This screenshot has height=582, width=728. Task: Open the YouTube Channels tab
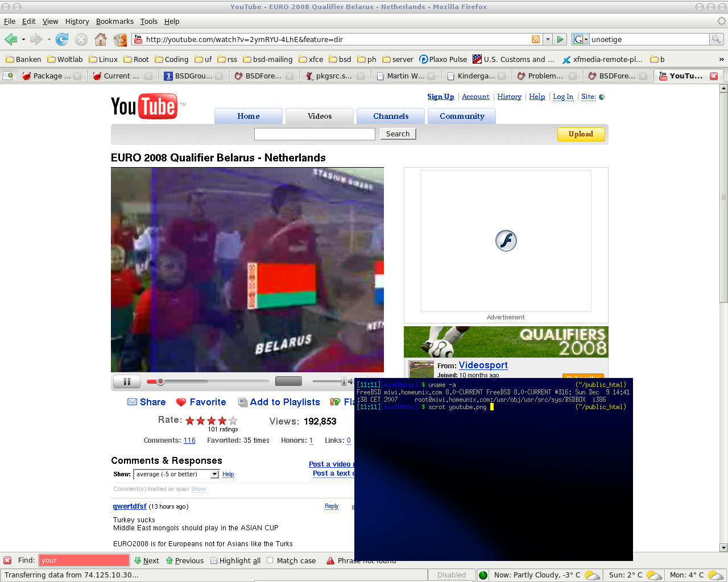[391, 116]
